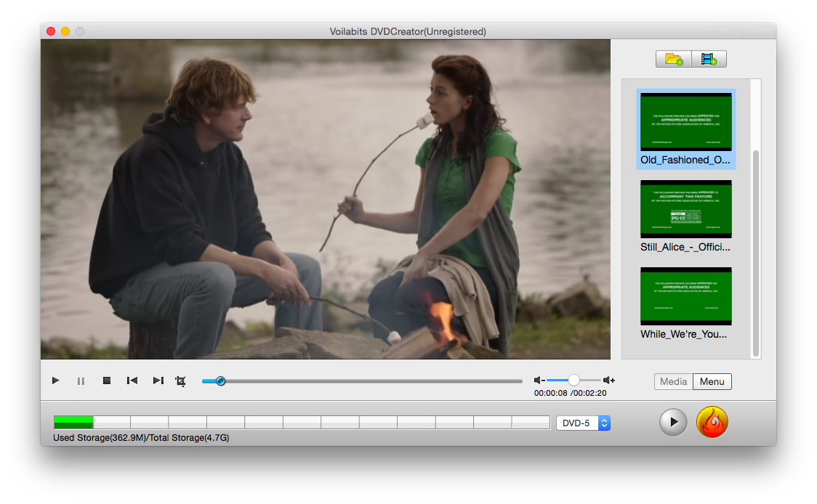Click the used storage capacity bar
This screenshot has width=817, height=504.
302,422
